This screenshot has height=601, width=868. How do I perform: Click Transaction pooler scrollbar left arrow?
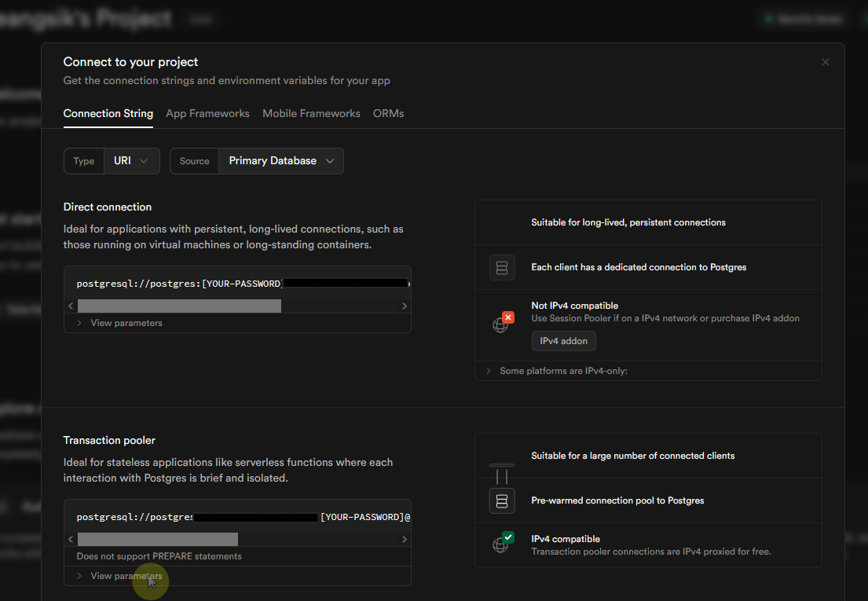(x=71, y=540)
